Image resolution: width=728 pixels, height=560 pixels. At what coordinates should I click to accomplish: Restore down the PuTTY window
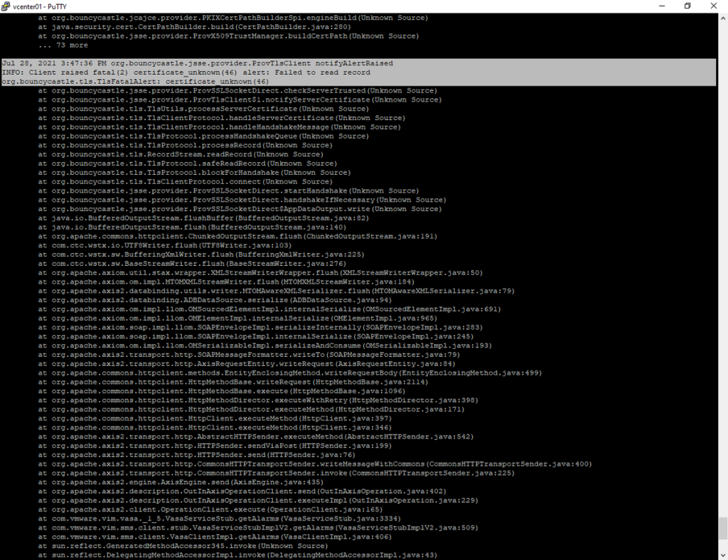[687, 6]
